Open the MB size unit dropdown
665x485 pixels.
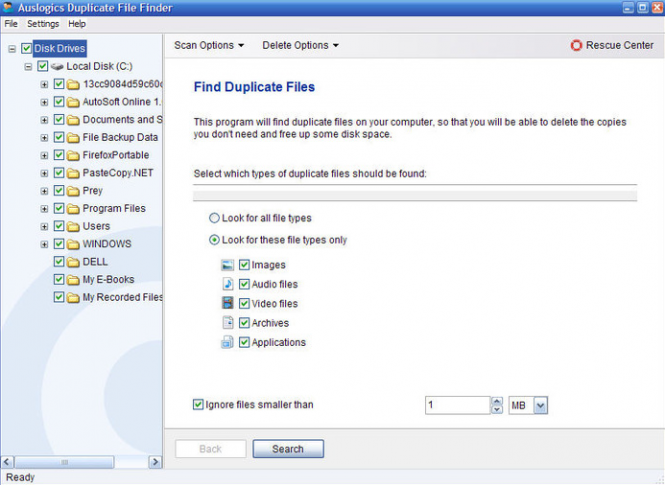point(540,405)
